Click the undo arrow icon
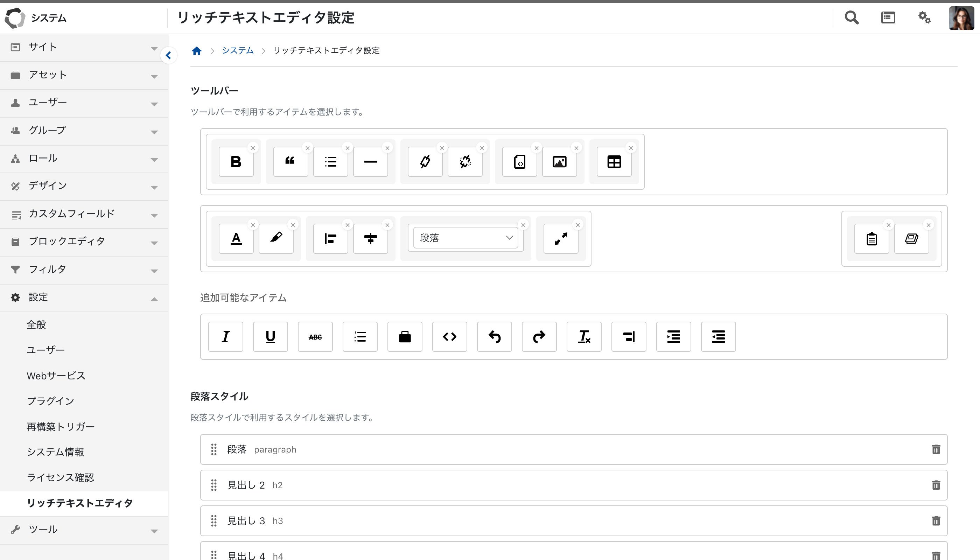Screen dimensions: 980x560 pyautogui.click(x=495, y=337)
